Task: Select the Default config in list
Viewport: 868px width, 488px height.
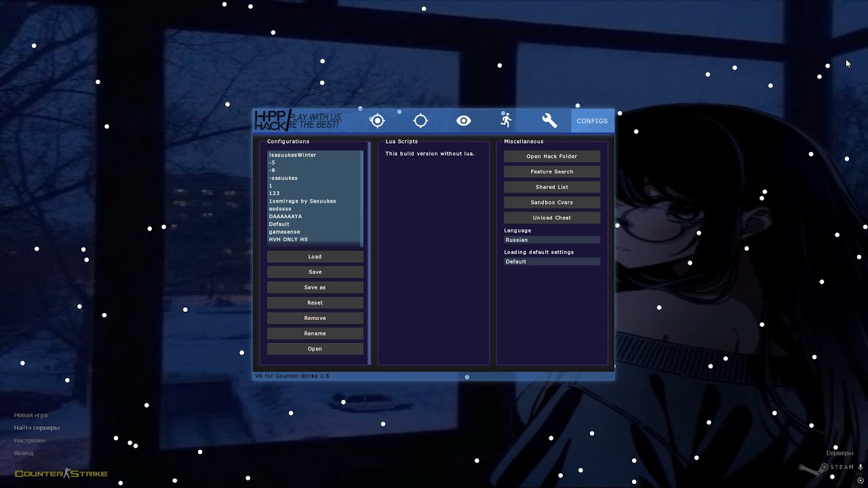Action: coord(314,224)
